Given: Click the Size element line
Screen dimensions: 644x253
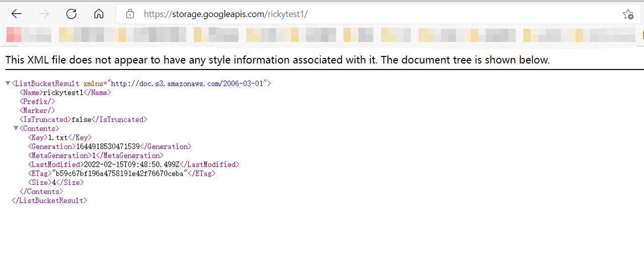Looking at the screenshot, I should 55,183.
